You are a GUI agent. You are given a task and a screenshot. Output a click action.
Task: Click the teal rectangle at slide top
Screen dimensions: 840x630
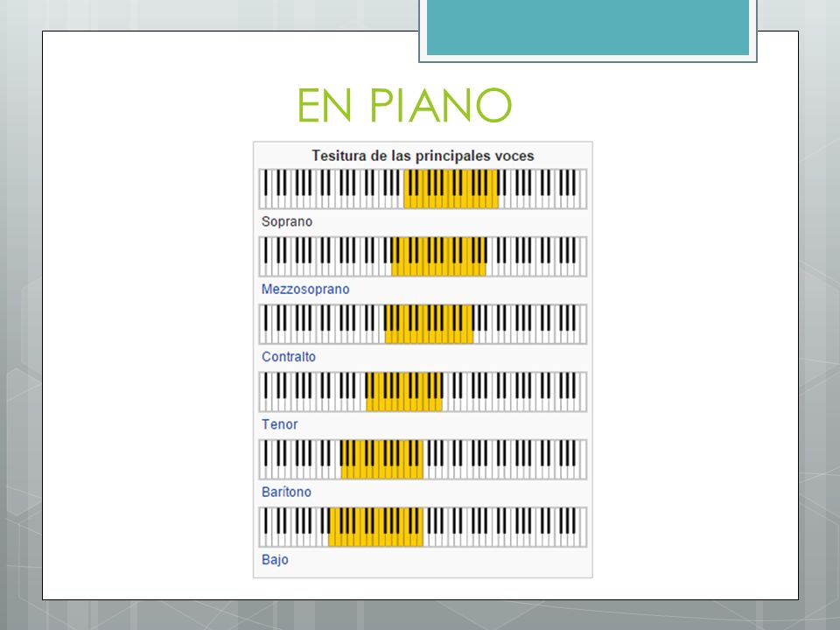tap(588, 28)
